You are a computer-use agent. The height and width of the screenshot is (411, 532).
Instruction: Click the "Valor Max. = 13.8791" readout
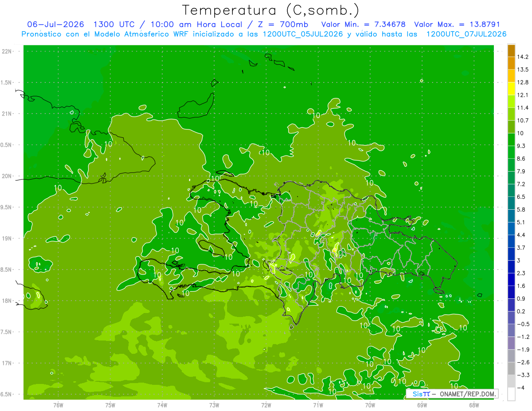[x=457, y=24]
